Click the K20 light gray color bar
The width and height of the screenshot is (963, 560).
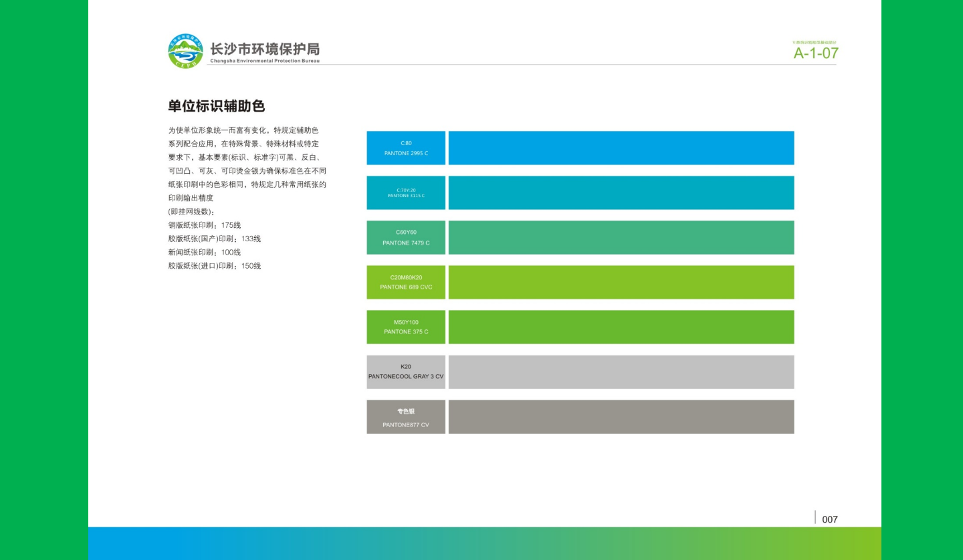pyautogui.click(x=621, y=372)
